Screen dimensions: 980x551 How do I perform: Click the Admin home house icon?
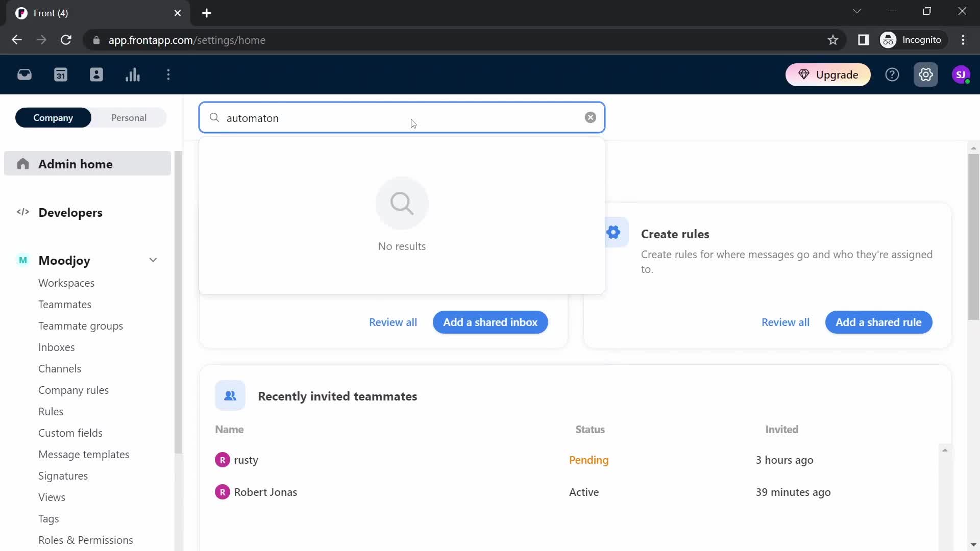[x=23, y=164]
